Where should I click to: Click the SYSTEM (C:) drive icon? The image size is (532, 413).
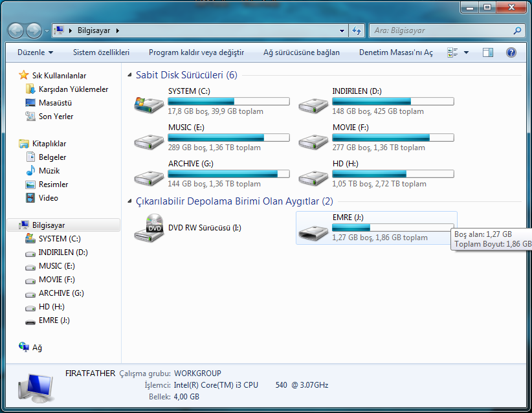(148, 102)
